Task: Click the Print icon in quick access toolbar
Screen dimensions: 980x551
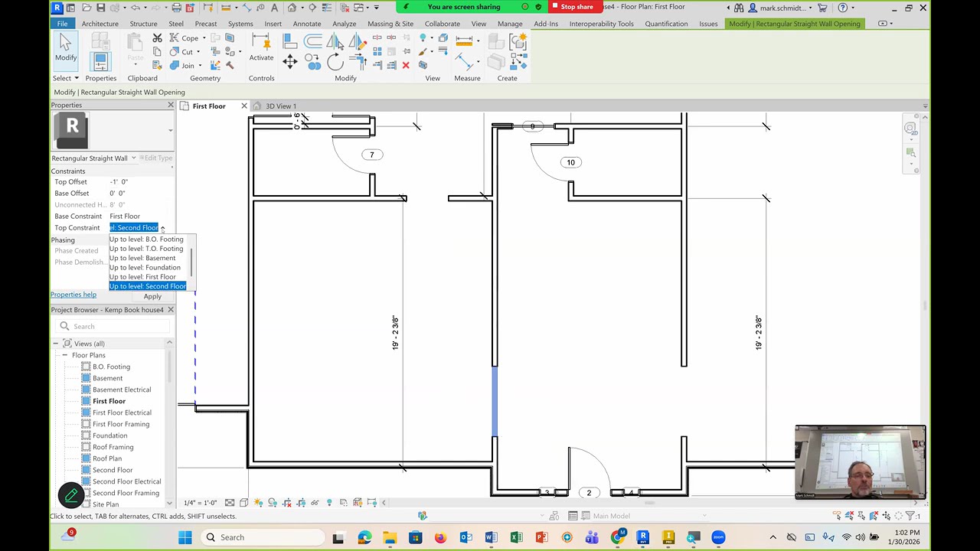Action: point(176,8)
